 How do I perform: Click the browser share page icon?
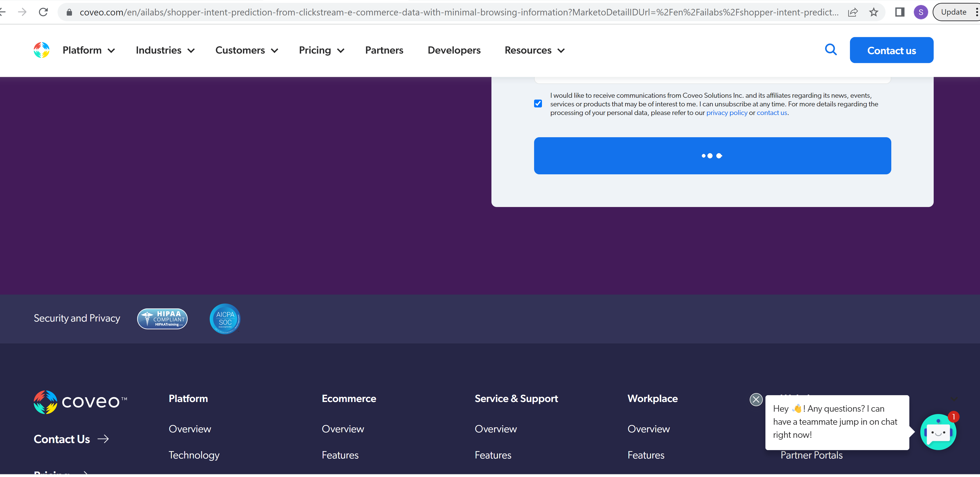(x=853, y=12)
